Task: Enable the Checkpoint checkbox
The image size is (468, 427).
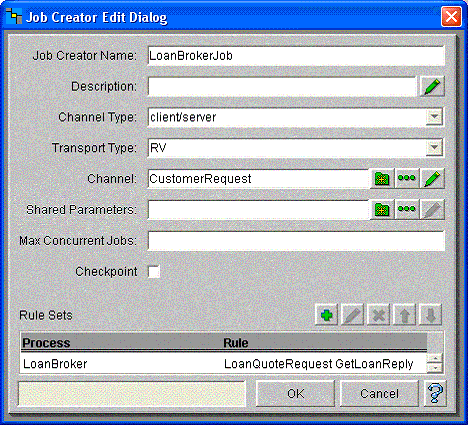Action: (154, 271)
